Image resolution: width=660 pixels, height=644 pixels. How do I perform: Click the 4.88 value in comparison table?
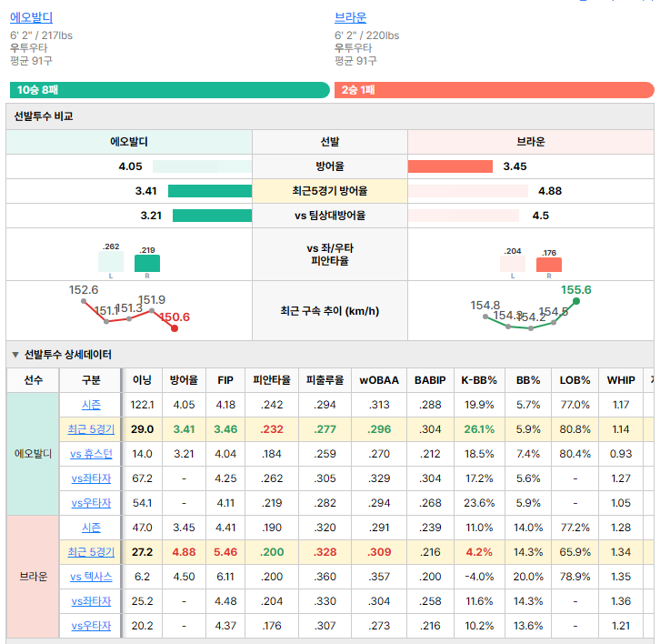(x=550, y=191)
